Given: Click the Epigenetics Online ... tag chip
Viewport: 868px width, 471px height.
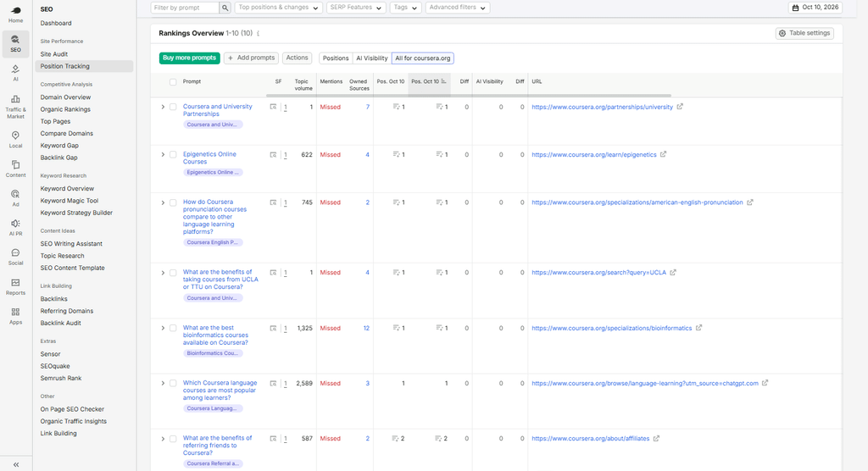Looking at the screenshot, I should click(x=213, y=172).
